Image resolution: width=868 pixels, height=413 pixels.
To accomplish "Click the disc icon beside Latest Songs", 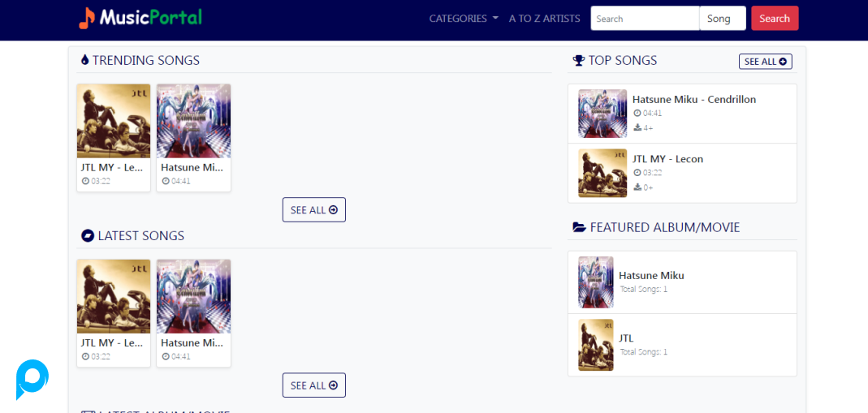I will pyautogui.click(x=88, y=236).
